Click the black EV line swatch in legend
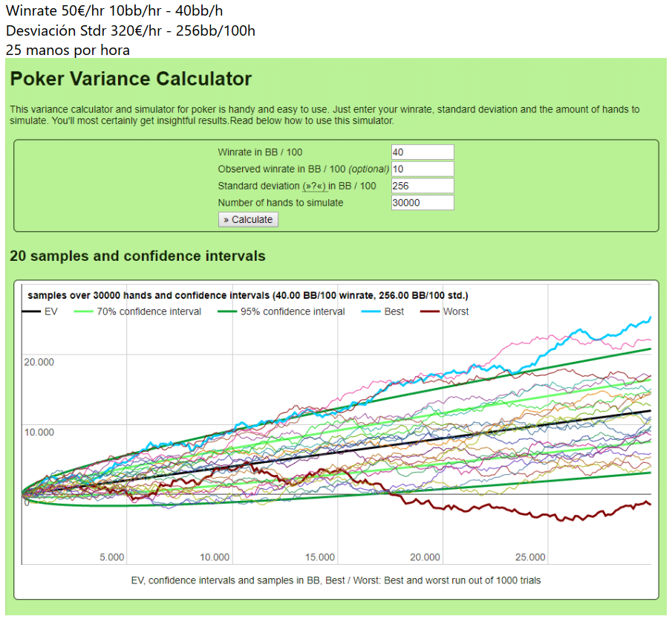This screenshot has width=672, height=622. [32, 312]
